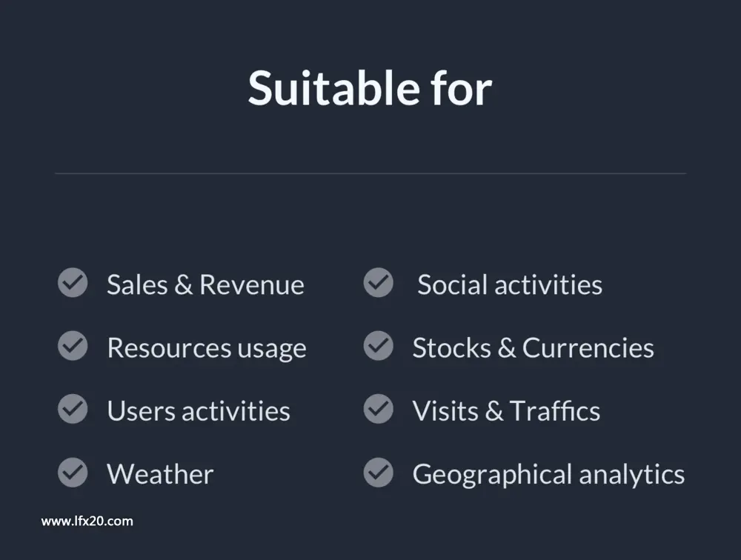Click the horizontal divider line under heading
This screenshot has width=741, height=560.
coord(370,173)
